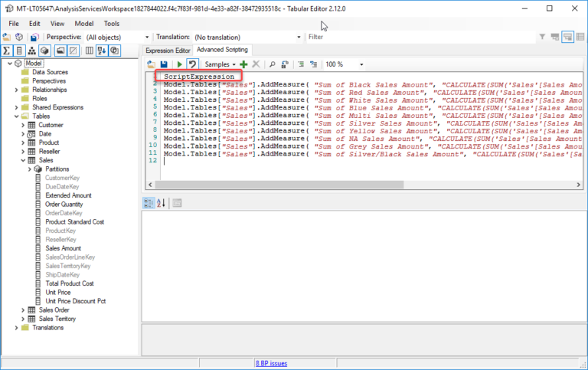Switch to the Advanced Scripting tab

click(222, 50)
